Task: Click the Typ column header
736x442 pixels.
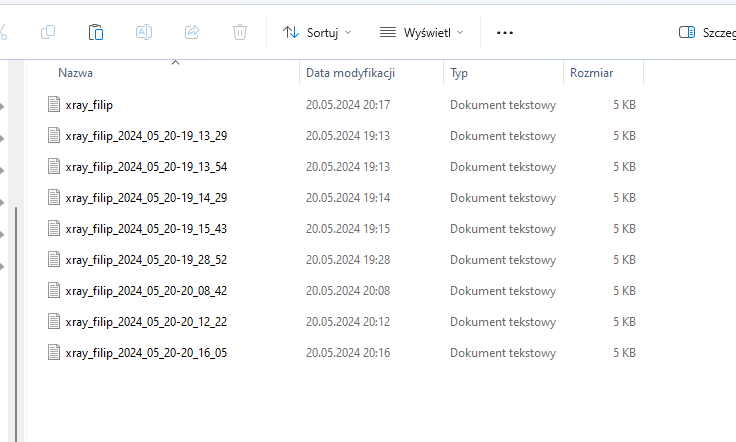Action: 459,73
